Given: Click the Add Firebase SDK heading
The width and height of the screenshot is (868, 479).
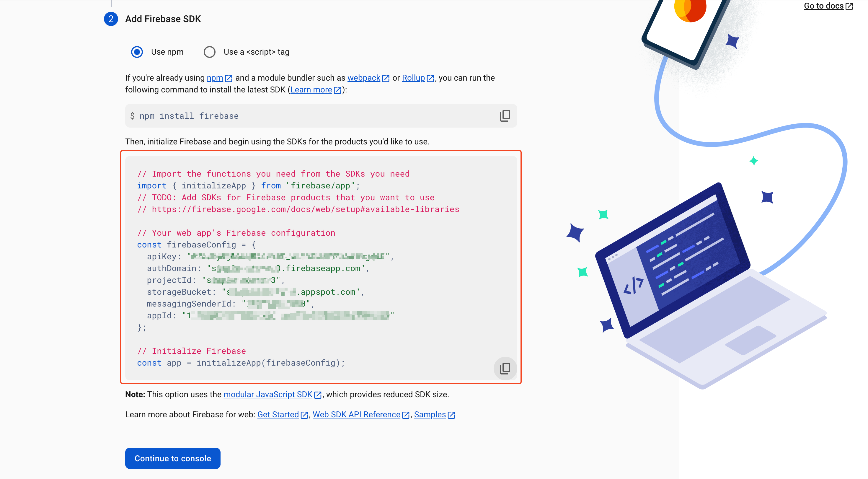Looking at the screenshot, I should click(163, 19).
